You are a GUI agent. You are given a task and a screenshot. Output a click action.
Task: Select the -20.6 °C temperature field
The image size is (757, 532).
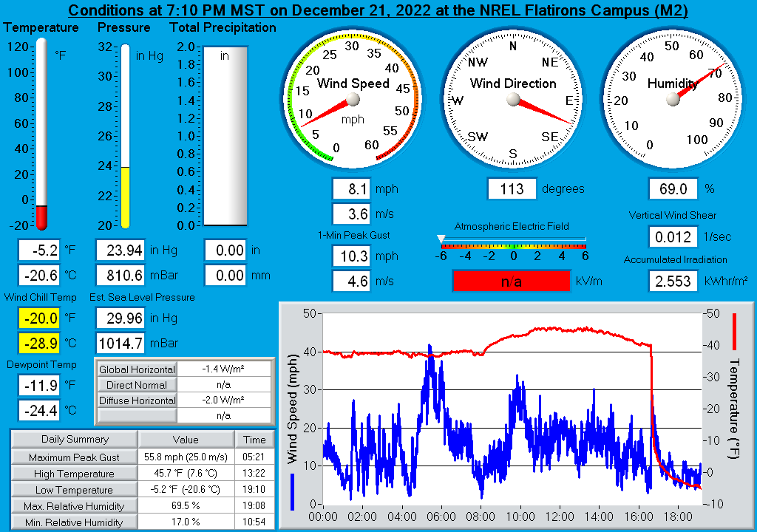point(39,275)
